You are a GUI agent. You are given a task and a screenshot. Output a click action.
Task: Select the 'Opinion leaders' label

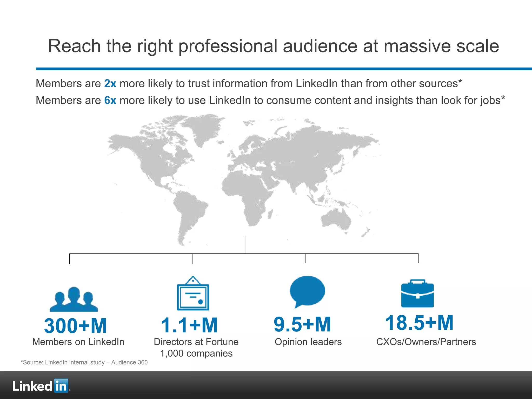pos(308,342)
